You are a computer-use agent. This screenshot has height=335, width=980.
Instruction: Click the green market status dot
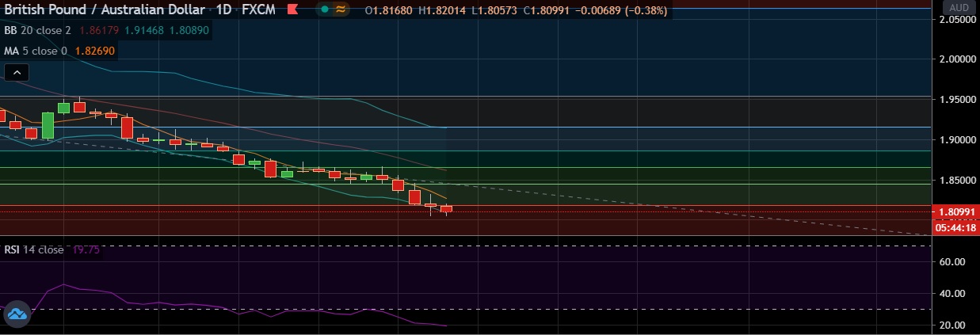(325, 10)
